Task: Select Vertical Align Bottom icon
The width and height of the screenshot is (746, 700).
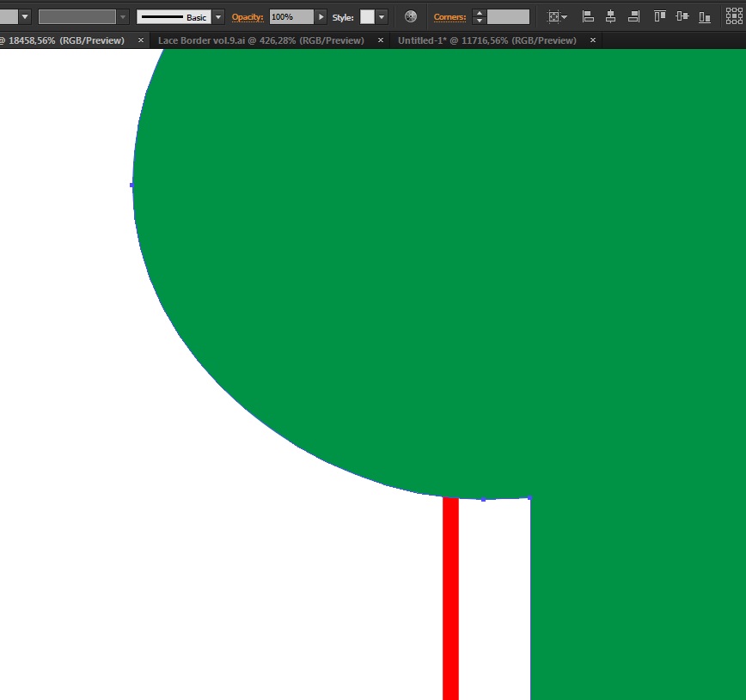Action: (705, 16)
